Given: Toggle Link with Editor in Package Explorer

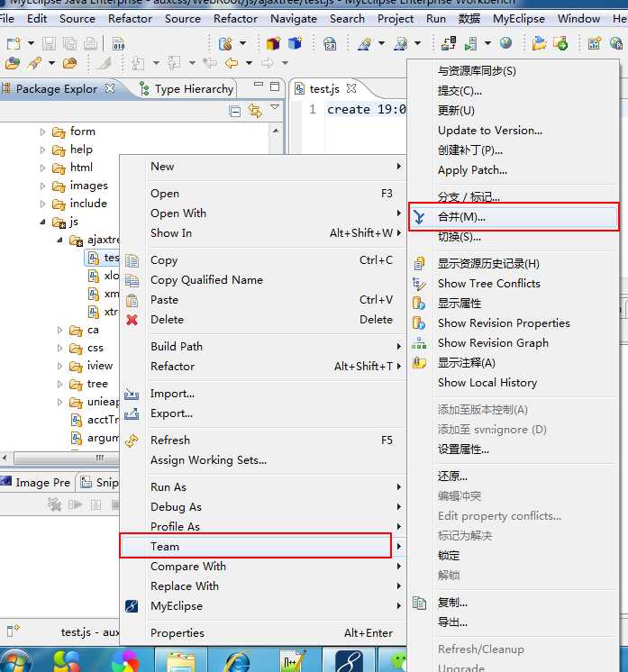Looking at the screenshot, I should pos(255,111).
